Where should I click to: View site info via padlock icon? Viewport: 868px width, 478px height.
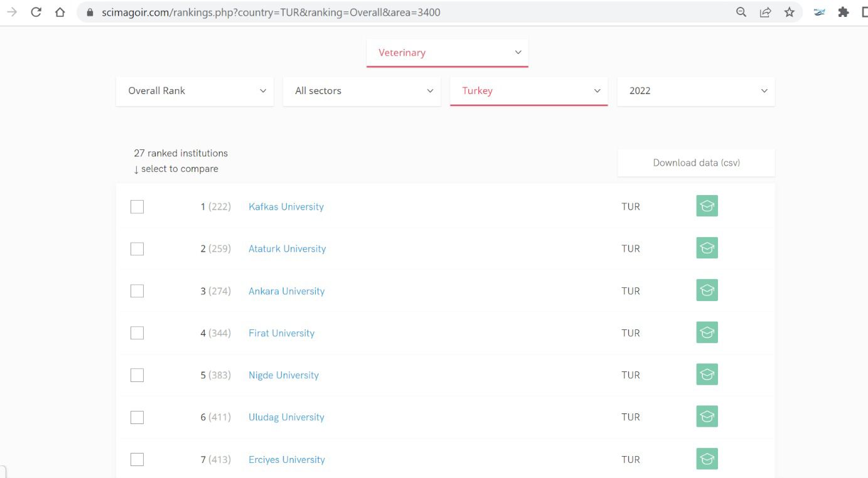click(90, 12)
